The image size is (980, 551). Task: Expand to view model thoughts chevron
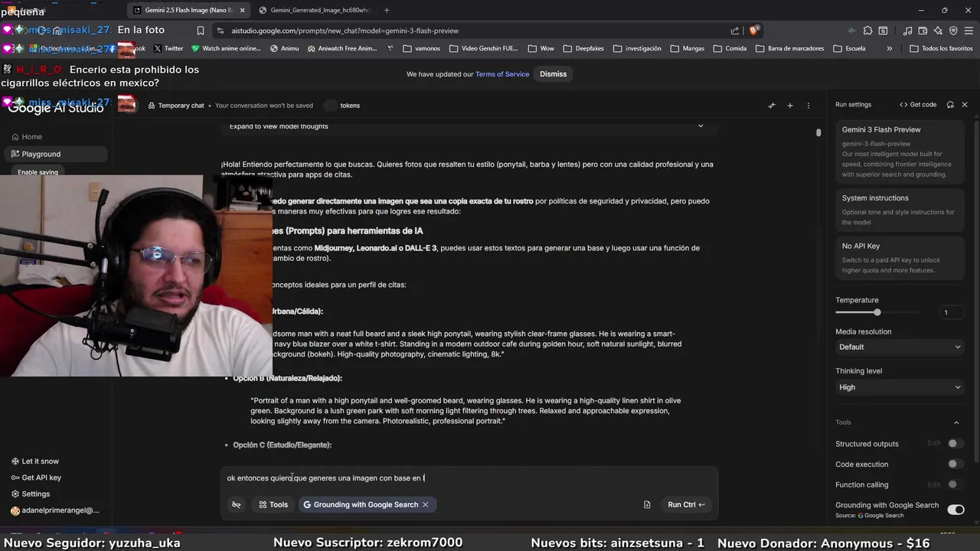[700, 126]
